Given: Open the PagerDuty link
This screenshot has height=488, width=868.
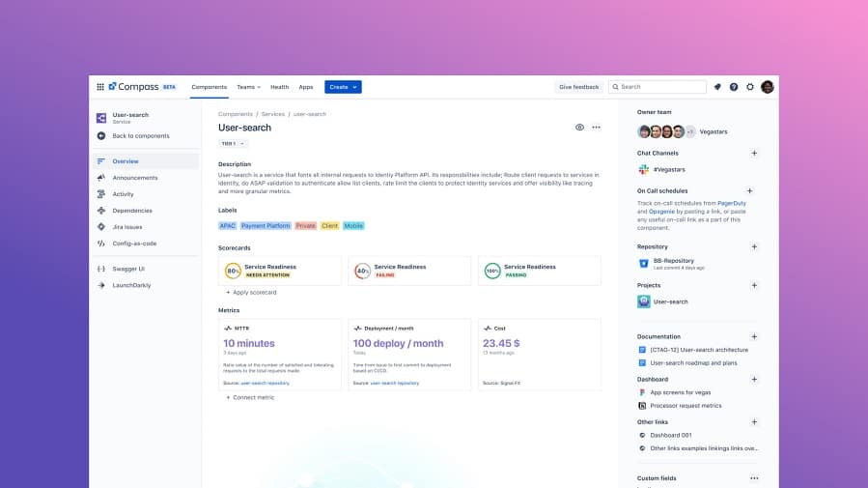Looking at the screenshot, I should [x=732, y=203].
